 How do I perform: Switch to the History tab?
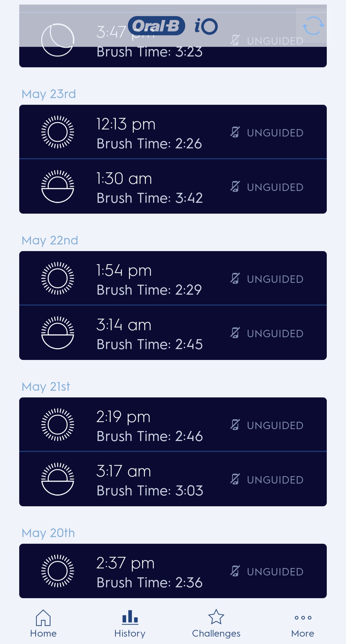tap(130, 623)
